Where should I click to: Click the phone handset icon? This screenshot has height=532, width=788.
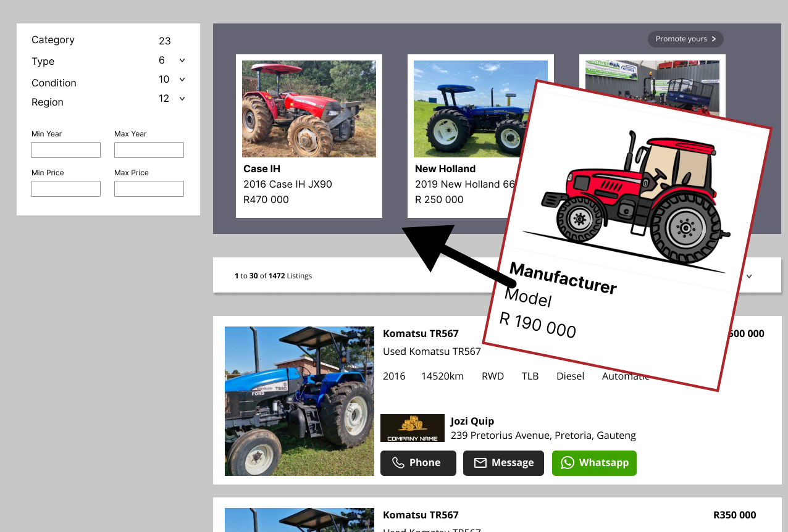pos(398,463)
